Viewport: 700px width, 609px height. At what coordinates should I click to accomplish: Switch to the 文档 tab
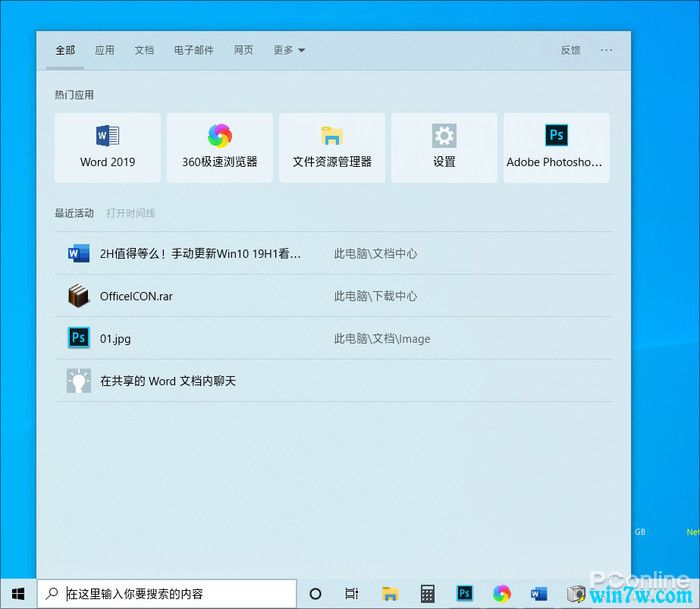[144, 50]
